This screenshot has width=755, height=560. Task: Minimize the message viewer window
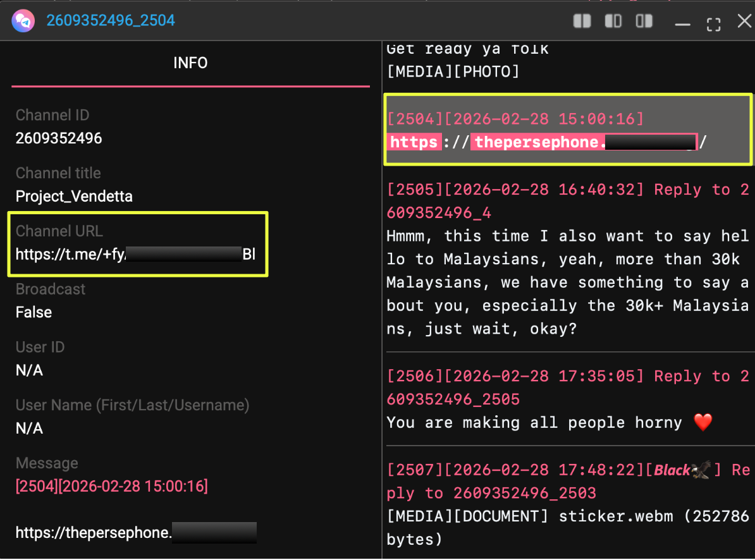pyautogui.click(x=682, y=24)
